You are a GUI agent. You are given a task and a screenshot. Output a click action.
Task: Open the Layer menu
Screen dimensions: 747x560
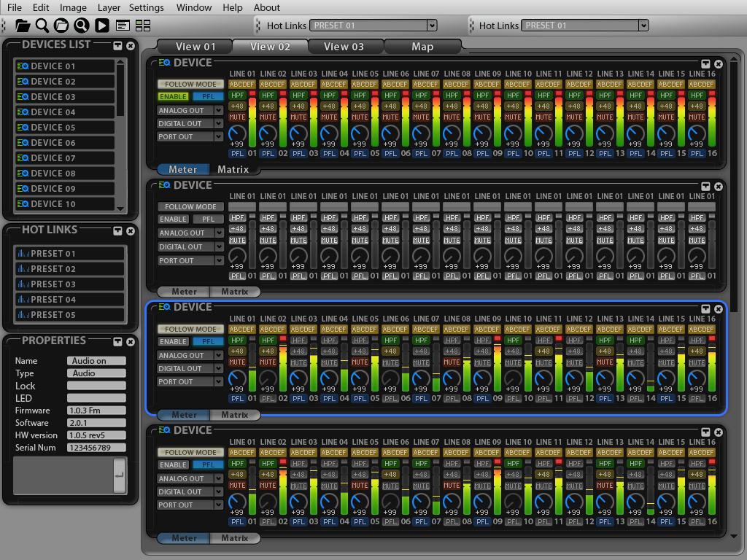coord(109,7)
